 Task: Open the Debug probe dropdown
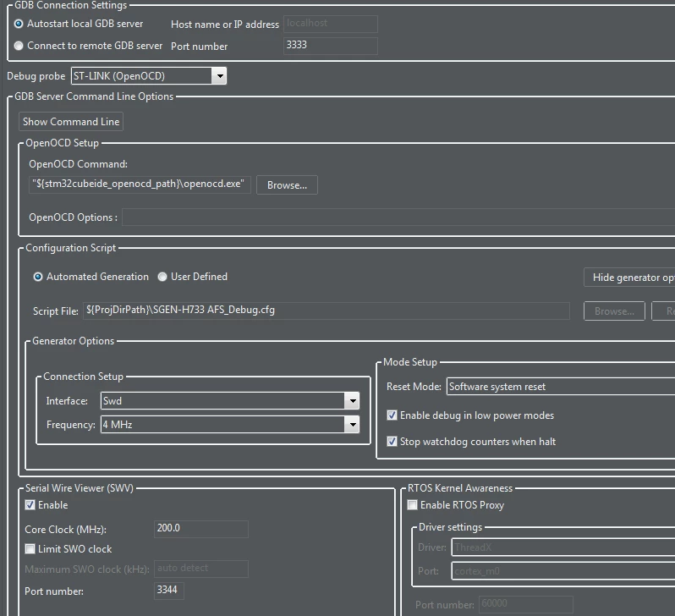coord(149,76)
